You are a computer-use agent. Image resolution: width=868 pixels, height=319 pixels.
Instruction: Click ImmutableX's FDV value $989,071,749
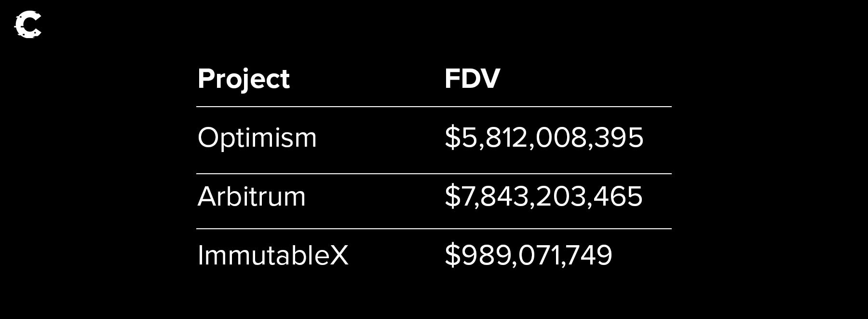(528, 255)
